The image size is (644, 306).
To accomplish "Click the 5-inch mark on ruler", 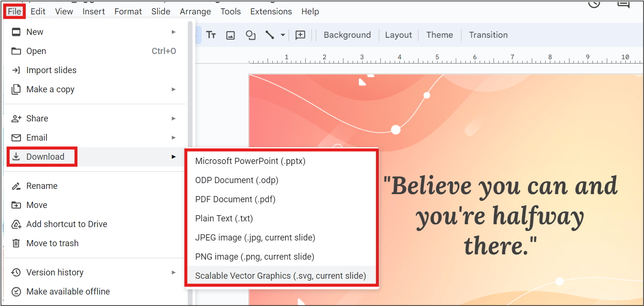I will 437,56.
